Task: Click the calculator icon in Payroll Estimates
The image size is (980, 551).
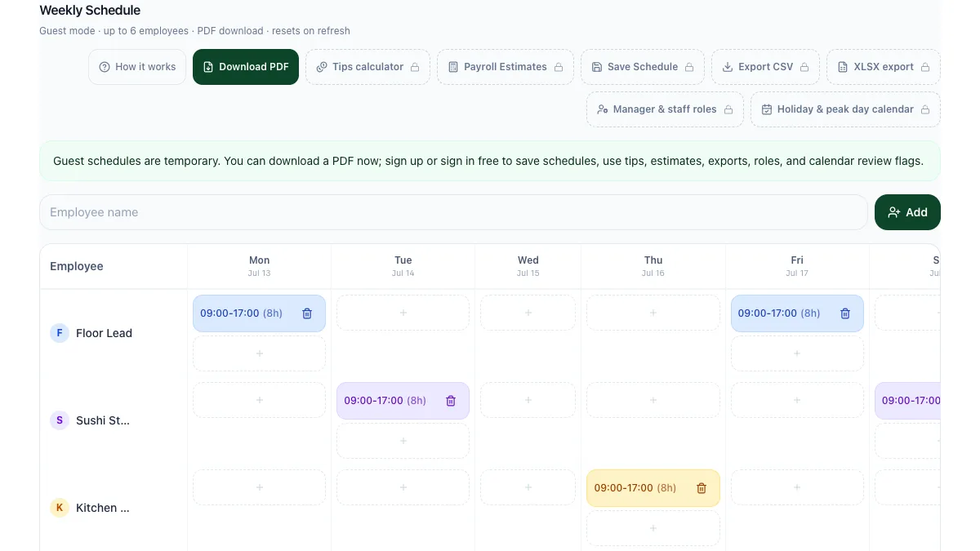Action: coord(453,67)
